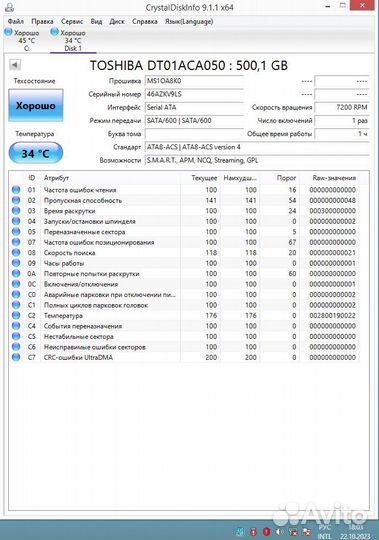Open the Вид menu

96,21
